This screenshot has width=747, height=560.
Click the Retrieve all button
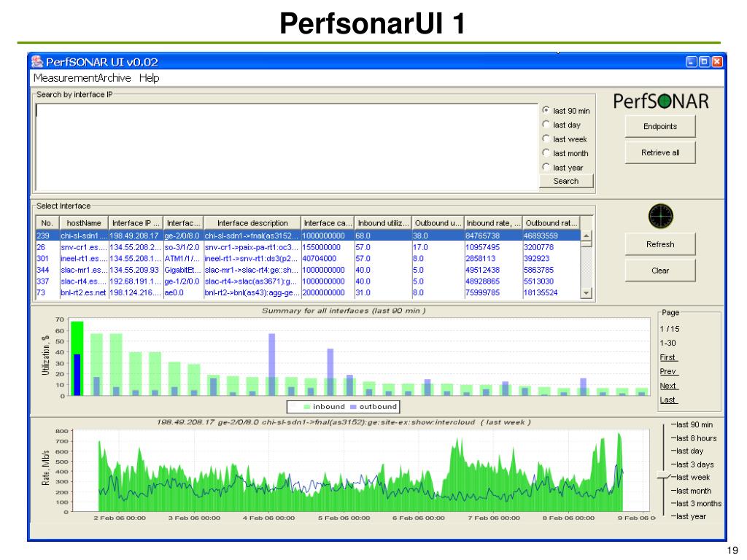pos(659,152)
